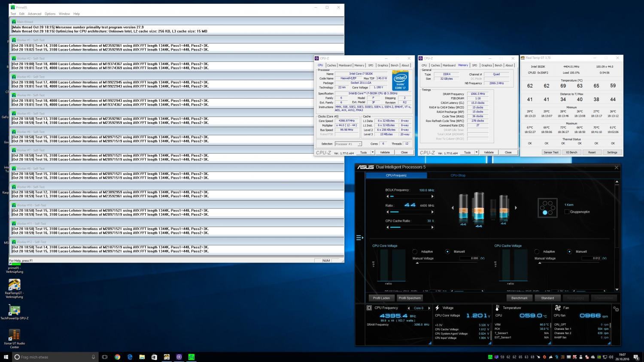Viewport: 644px width, 362px height.
Task: Click the Reset button in Real Temp
Action: coord(592,152)
